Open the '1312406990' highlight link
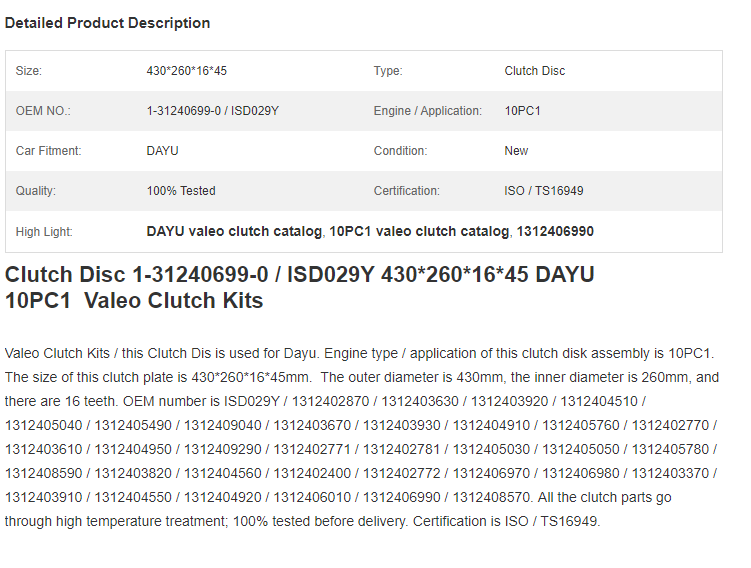The image size is (751, 568). (x=555, y=231)
